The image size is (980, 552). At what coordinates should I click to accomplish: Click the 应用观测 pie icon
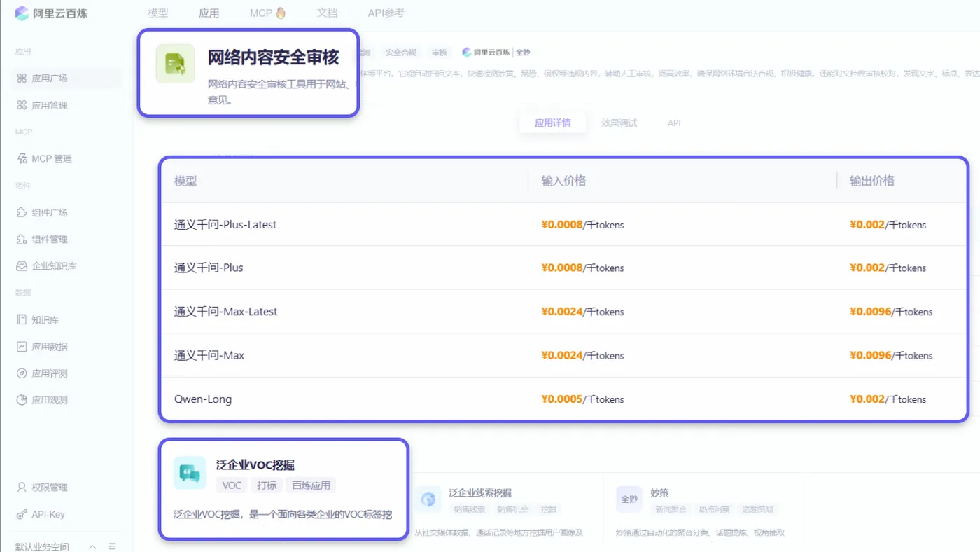click(x=22, y=401)
